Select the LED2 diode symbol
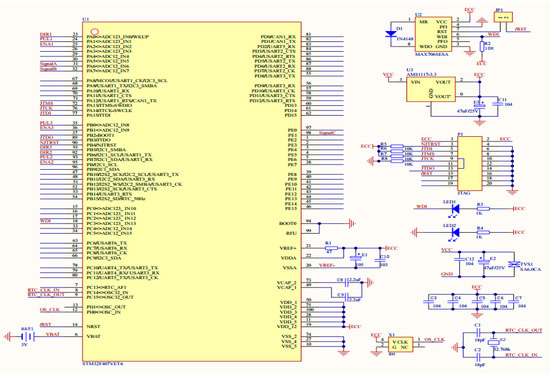Image resolution: width=550 pixels, height=376 pixels. 456,232
